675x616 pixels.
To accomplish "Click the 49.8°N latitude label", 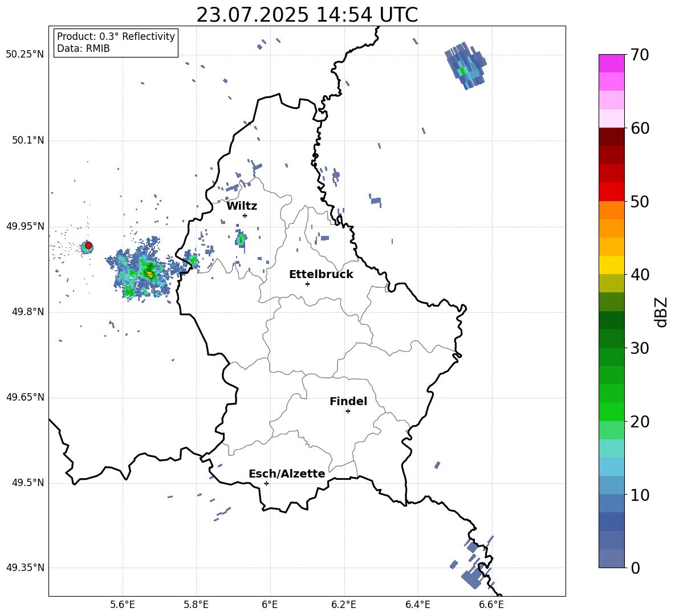I will (x=28, y=312).
